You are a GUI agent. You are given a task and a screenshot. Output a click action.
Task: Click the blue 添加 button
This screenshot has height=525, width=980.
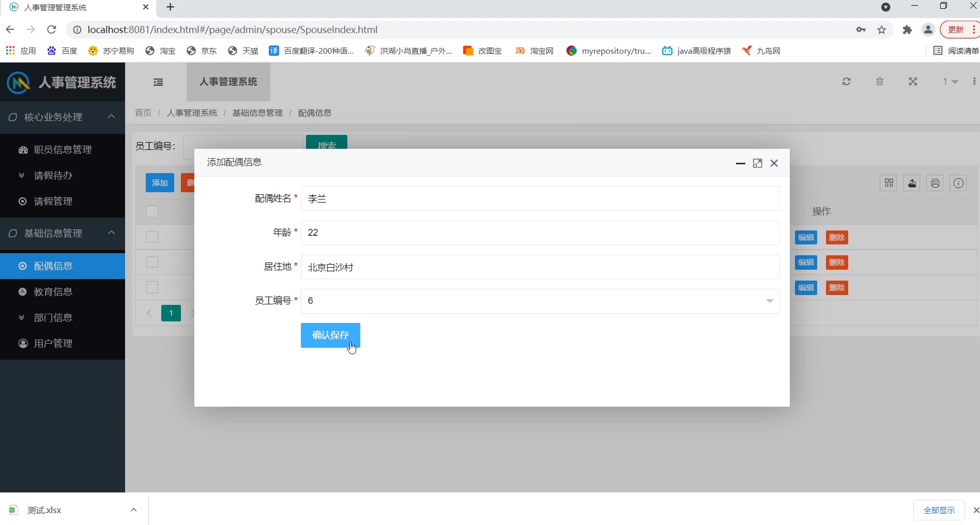(x=160, y=183)
